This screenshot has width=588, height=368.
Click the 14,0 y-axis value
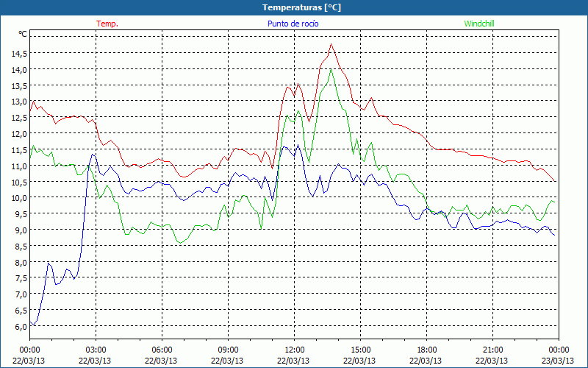[x=19, y=70]
